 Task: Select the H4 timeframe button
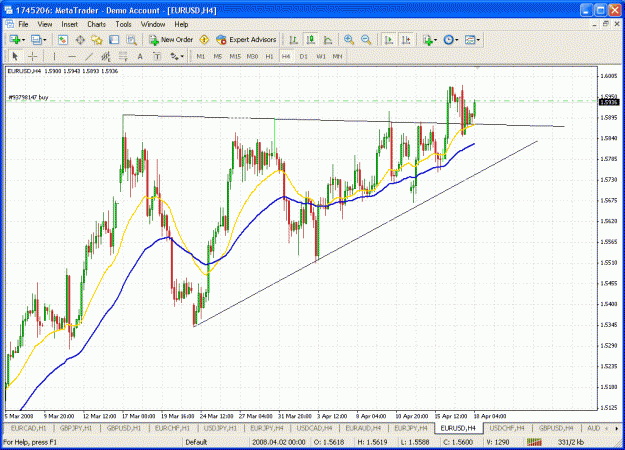click(x=286, y=57)
